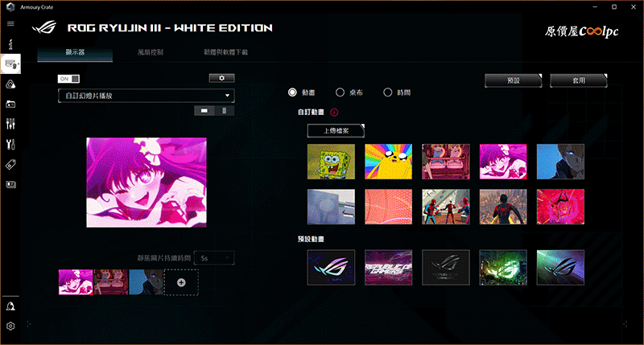The height and width of the screenshot is (345, 644).
Task: Select the horizontal orientation layout icon
Action: pos(204,111)
